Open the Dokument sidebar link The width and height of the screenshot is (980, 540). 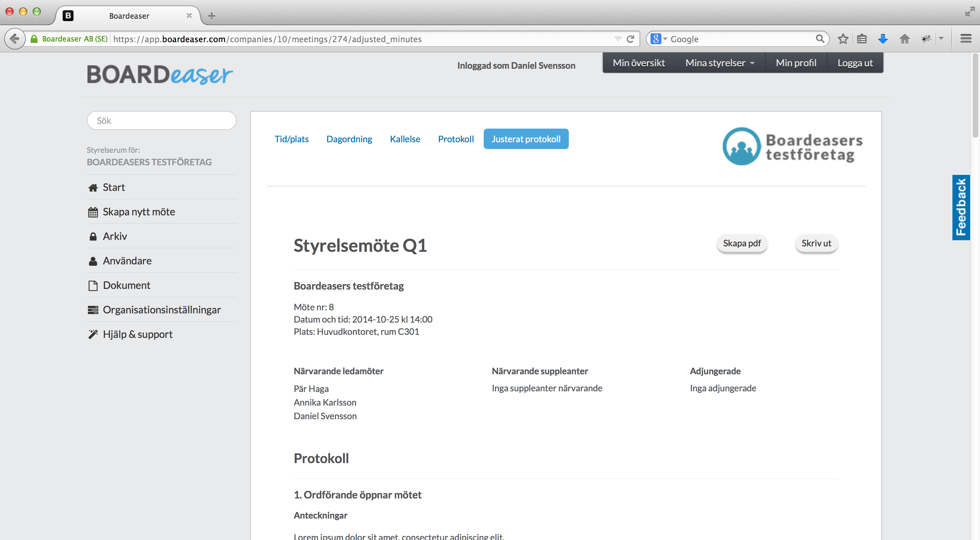pos(126,285)
